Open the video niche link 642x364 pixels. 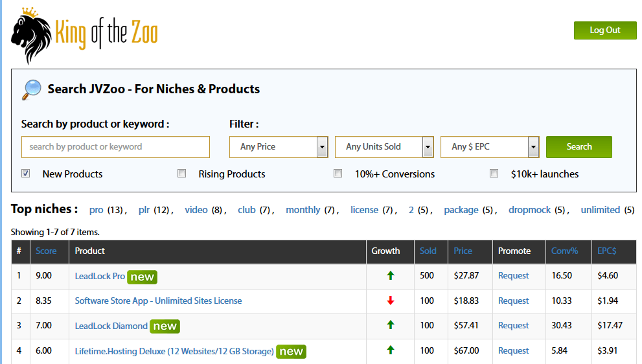tap(196, 210)
